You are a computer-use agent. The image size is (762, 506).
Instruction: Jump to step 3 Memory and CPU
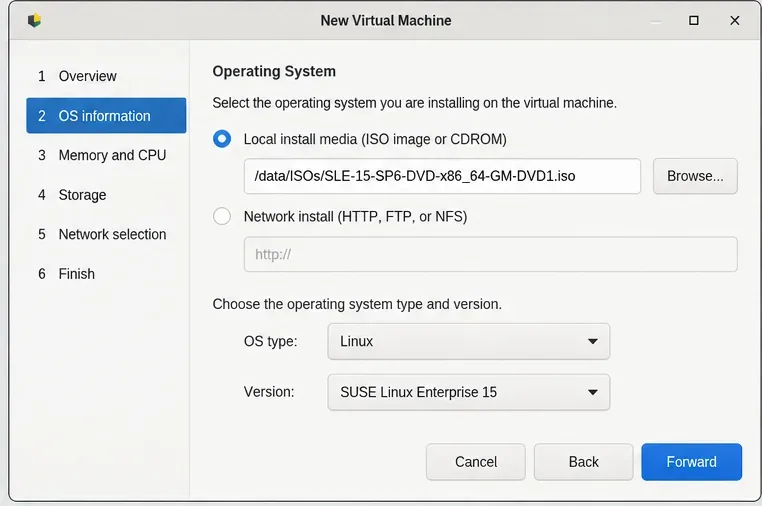click(106, 155)
